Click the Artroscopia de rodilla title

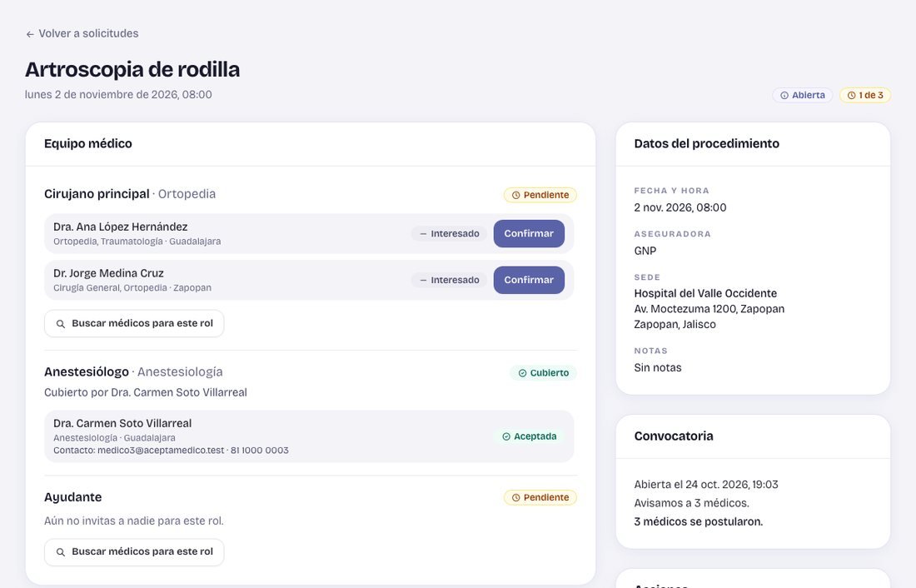132,70
